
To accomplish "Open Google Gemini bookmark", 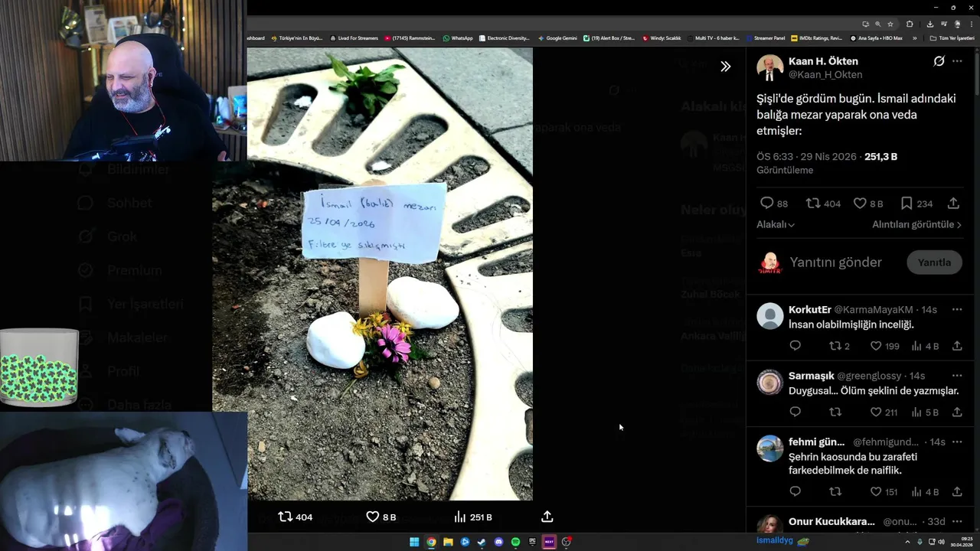I will tap(557, 38).
